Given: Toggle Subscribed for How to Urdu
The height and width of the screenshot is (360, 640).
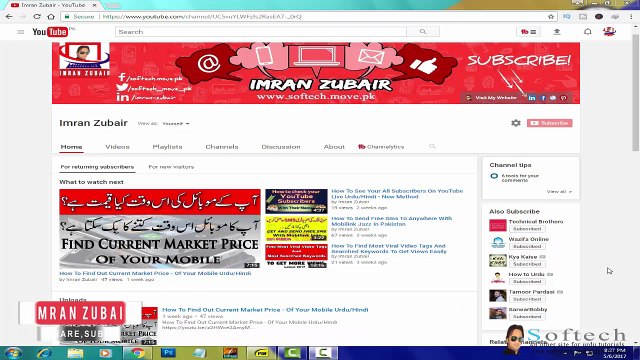Looking at the screenshot, I should tap(527, 282).
